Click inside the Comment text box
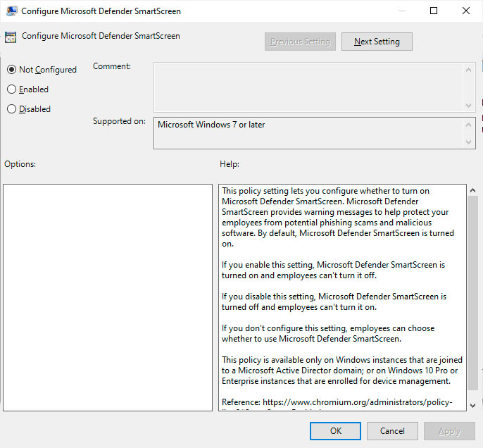The height and width of the screenshot is (448, 483). [308, 87]
